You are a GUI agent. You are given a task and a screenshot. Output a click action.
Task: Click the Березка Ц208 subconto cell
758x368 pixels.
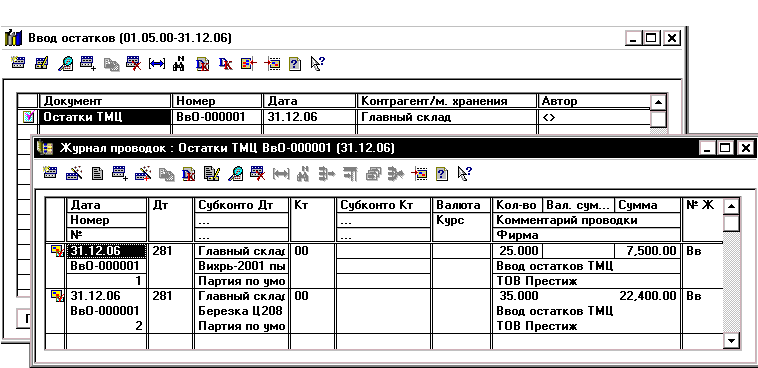[241, 311]
